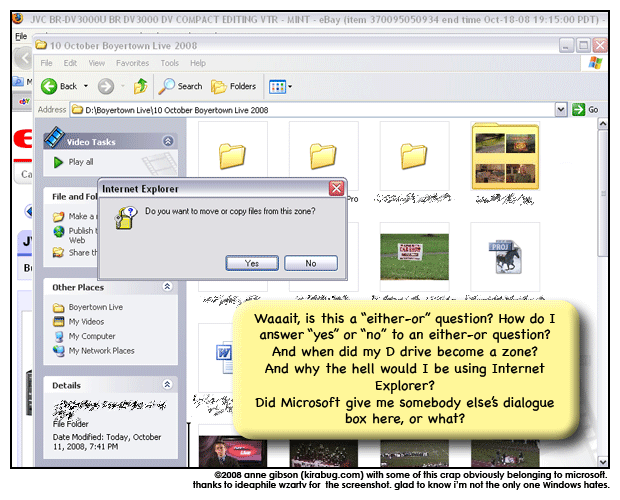Open the File menu in Explorer window
This screenshot has width=620, height=500.
coord(46,63)
